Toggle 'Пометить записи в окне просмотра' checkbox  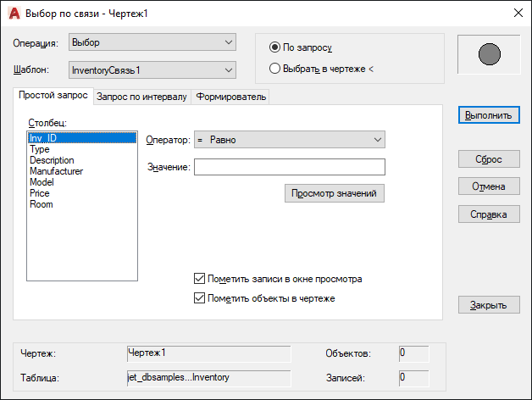(x=200, y=278)
